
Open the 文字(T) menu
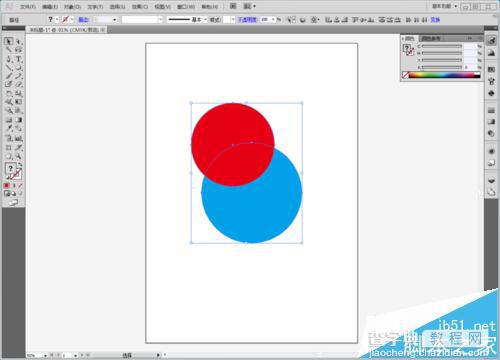click(95, 7)
